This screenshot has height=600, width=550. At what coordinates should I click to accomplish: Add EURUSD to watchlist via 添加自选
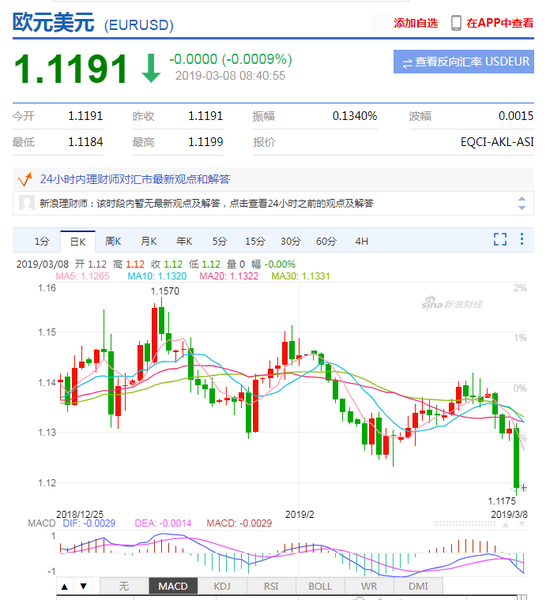pyautogui.click(x=416, y=23)
